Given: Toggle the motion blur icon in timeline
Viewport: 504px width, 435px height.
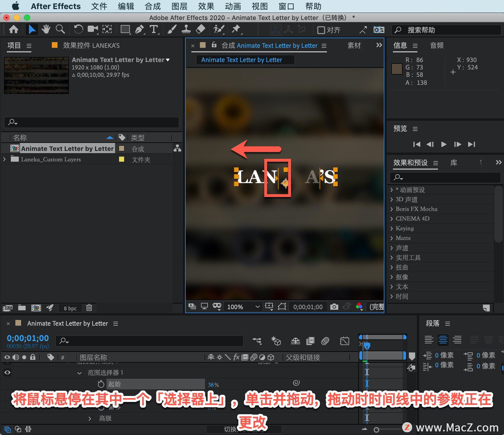Looking at the screenshot, I should [x=325, y=341].
